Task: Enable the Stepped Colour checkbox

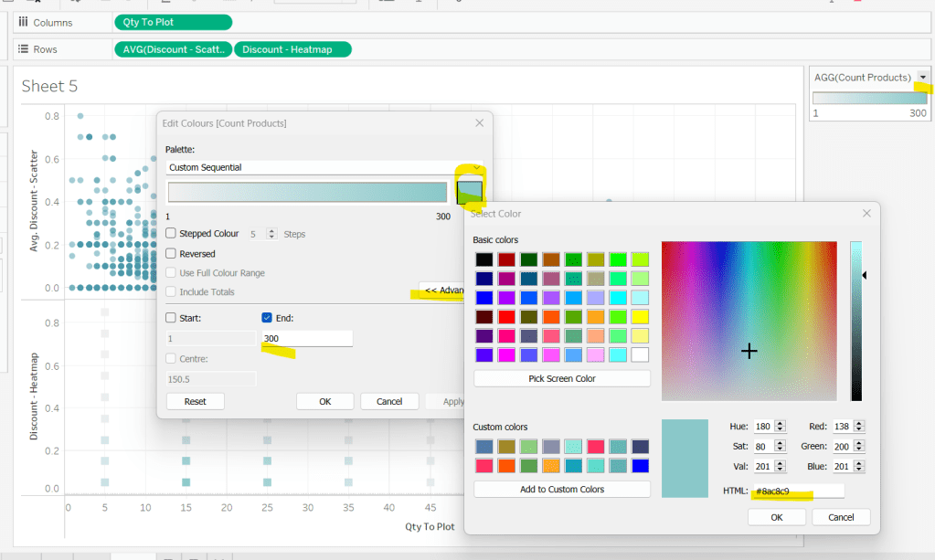Action: [171, 234]
